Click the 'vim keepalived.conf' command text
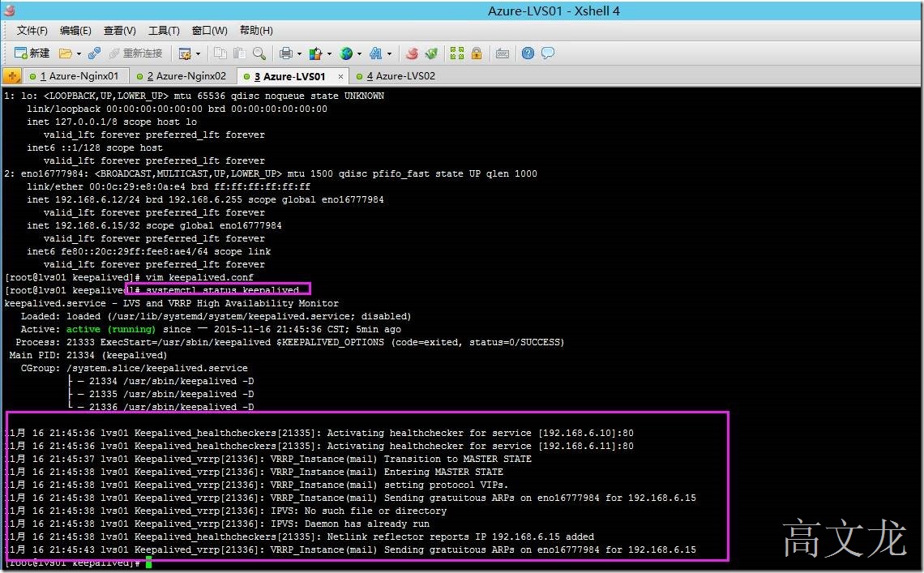This screenshot has width=924, height=573. (199, 278)
